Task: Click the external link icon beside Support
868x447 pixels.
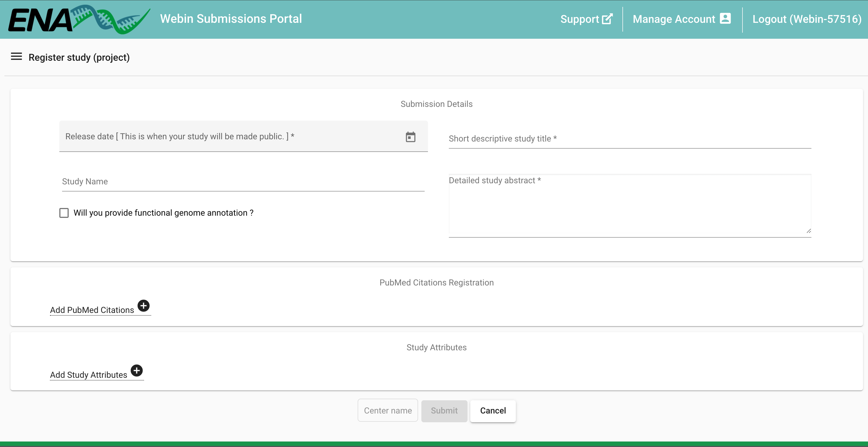Action: (607, 19)
